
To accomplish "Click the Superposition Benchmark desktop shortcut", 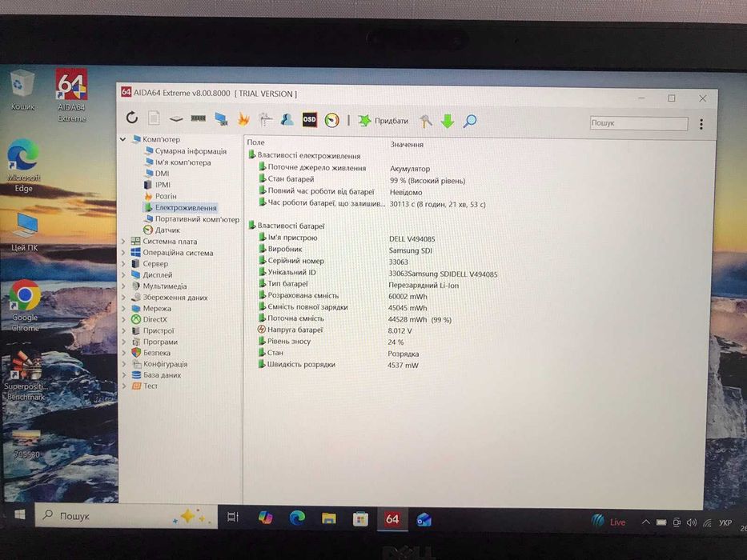I will click(25, 376).
